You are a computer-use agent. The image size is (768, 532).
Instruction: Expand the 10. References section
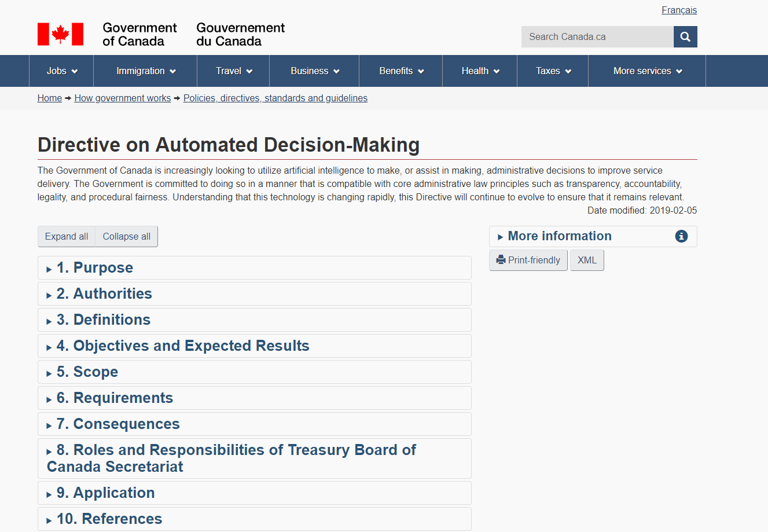(x=255, y=519)
